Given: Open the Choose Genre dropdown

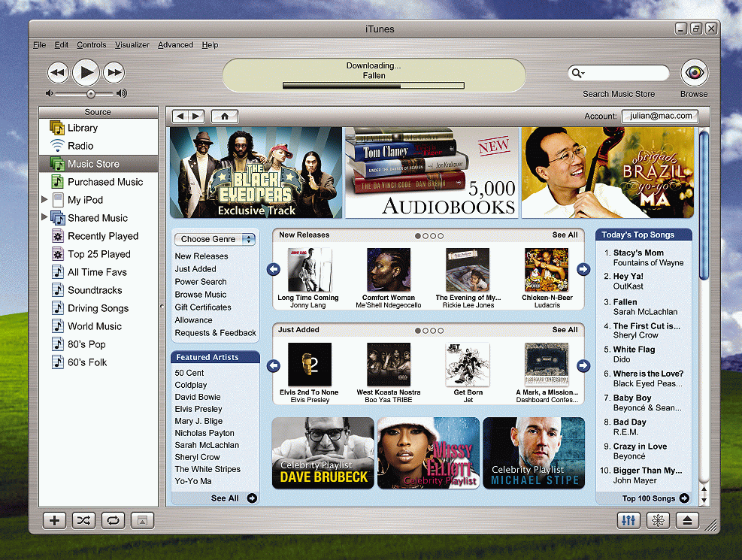Looking at the screenshot, I should (x=215, y=239).
